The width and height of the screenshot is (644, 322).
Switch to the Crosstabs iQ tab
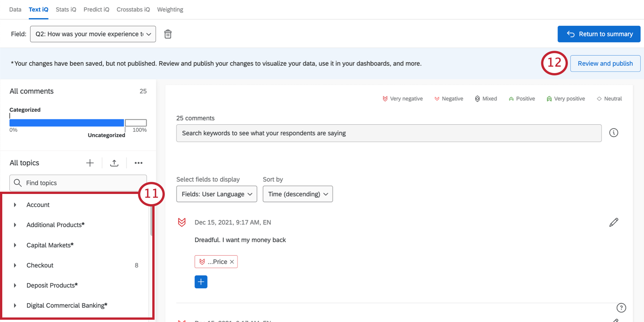(x=133, y=9)
